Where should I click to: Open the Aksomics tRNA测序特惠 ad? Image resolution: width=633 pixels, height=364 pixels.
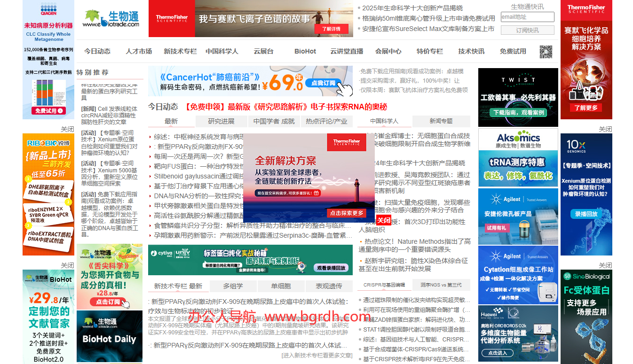pos(518,158)
